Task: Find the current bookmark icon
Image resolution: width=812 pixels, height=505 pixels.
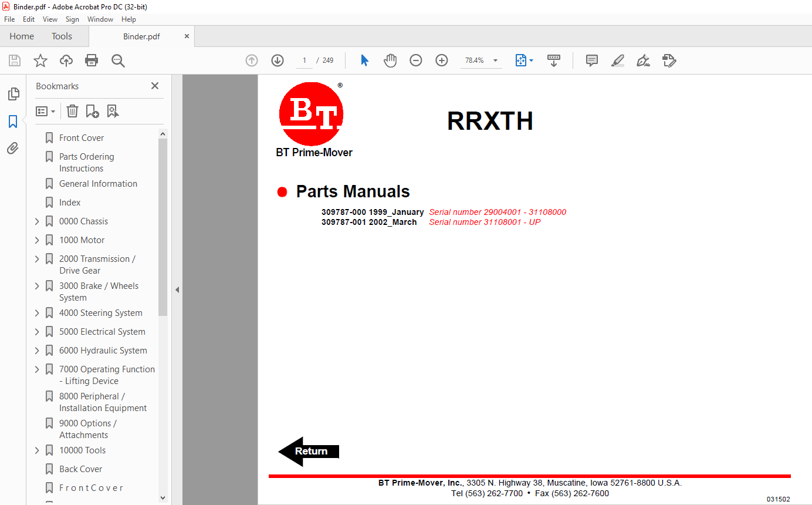Action: click(x=113, y=111)
